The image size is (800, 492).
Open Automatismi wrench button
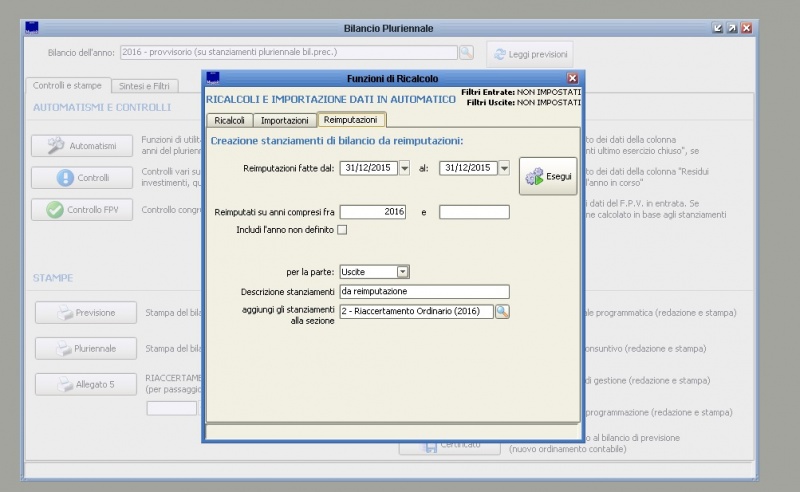pos(81,146)
